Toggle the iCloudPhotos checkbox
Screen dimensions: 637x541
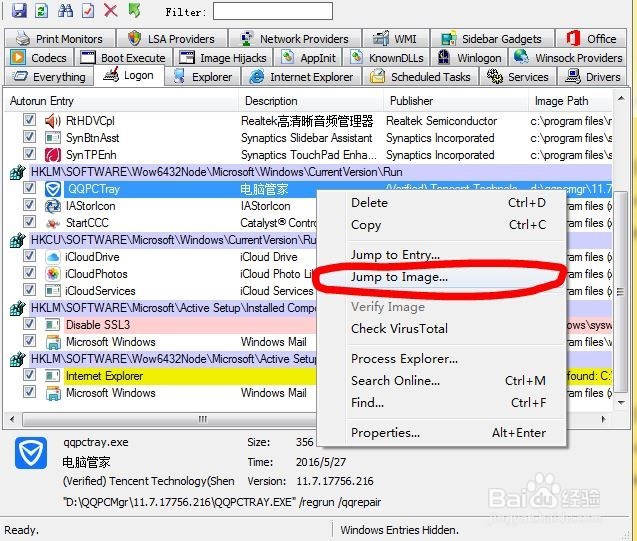click(29, 273)
